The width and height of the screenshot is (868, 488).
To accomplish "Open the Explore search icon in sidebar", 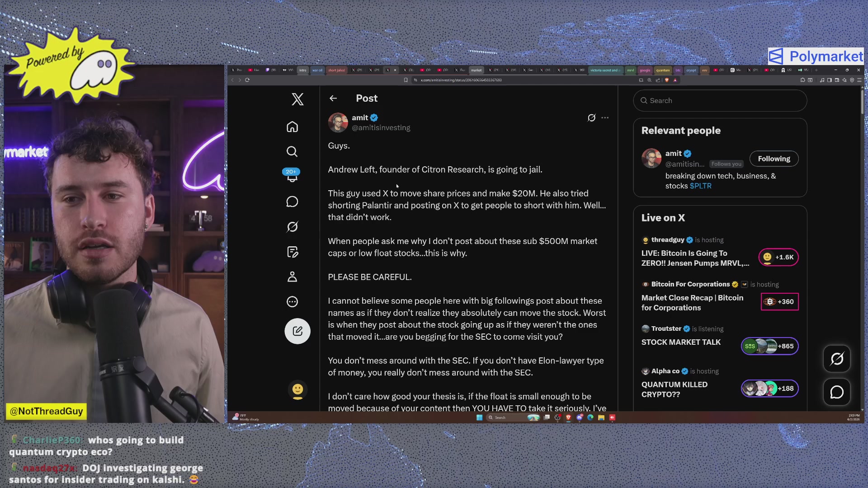I will point(292,151).
